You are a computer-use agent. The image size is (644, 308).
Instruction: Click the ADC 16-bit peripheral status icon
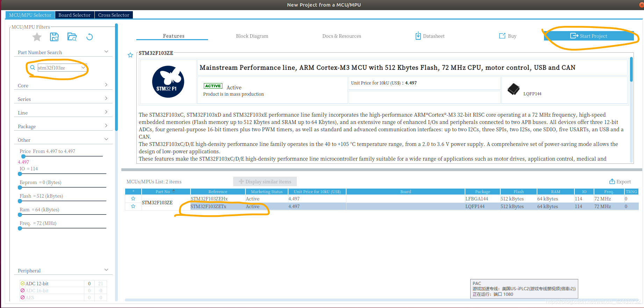(x=22, y=291)
